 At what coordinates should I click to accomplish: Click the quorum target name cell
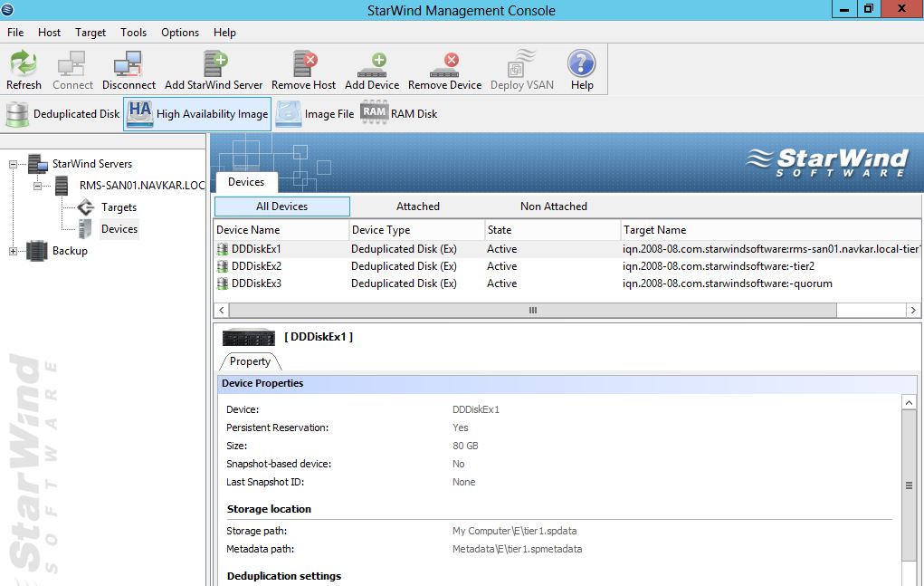tap(728, 283)
